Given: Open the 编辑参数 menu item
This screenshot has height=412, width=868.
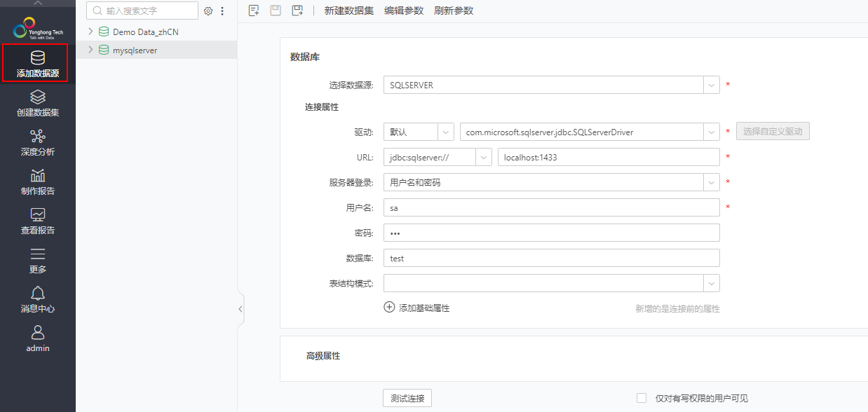Looking at the screenshot, I should point(404,11).
